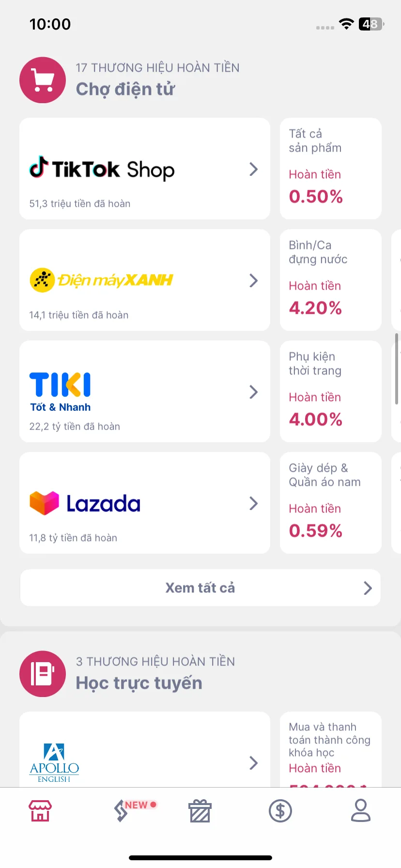This screenshot has width=401, height=868.
Task: Open Phụ kiện thời trang 4.00% card
Action: [x=331, y=391]
